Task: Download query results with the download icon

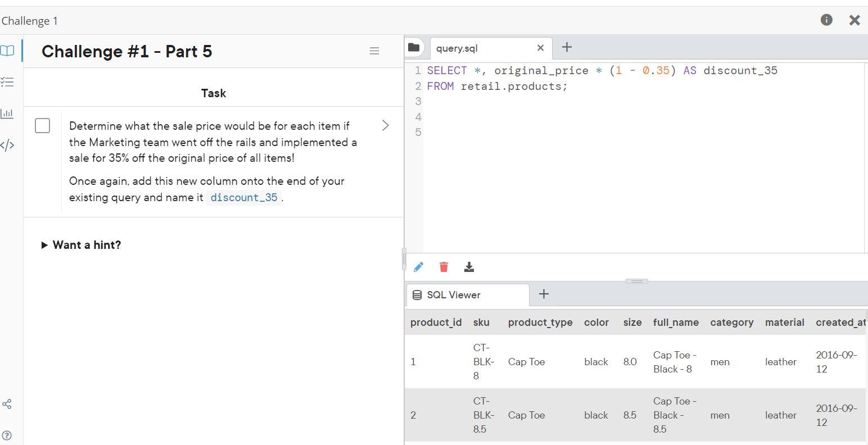Action: [x=469, y=267]
